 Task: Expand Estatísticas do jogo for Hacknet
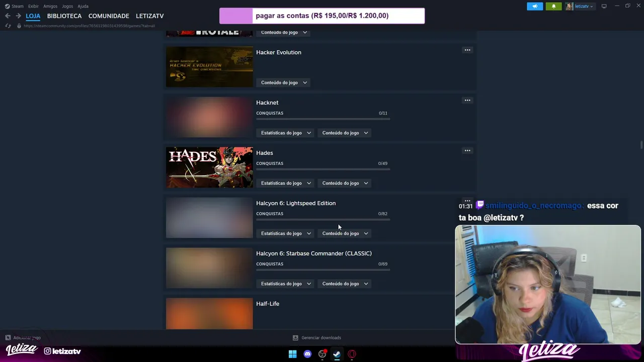[286, 133]
